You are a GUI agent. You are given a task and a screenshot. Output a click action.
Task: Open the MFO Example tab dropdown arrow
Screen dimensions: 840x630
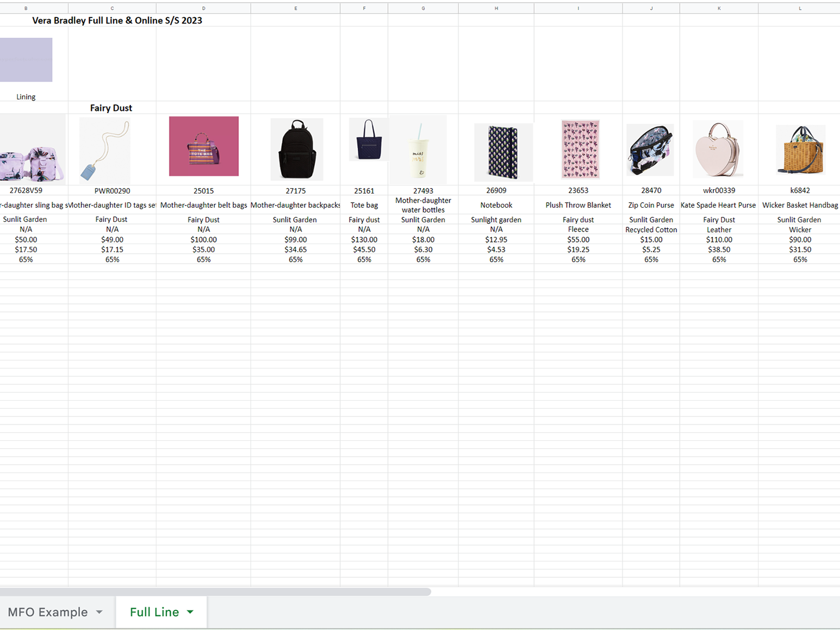(x=99, y=612)
